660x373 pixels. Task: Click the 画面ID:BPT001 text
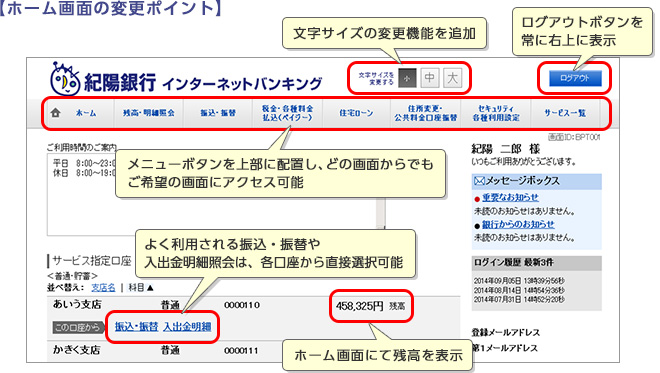pyautogui.click(x=574, y=137)
